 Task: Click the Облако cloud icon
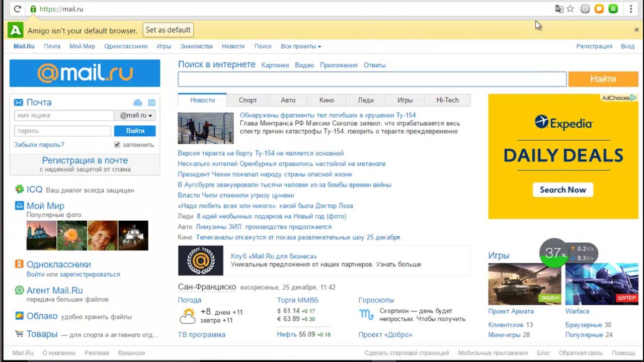click(19, 316)
